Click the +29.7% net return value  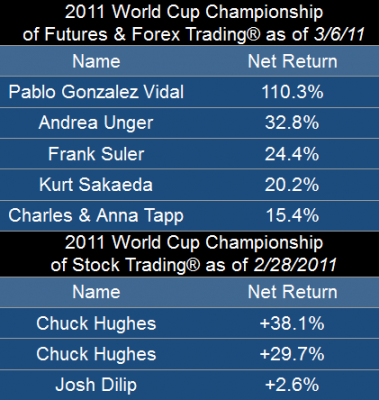point(292,354)
